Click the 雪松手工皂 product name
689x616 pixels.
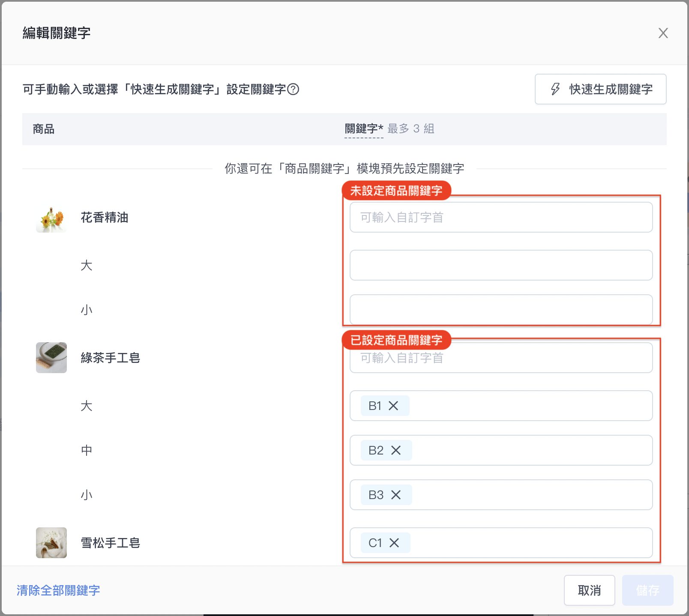pos(111,543)
